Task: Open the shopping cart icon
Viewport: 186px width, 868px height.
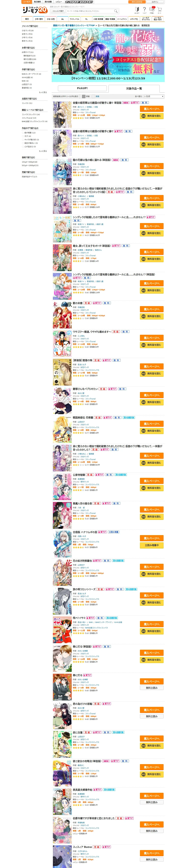Action: point(159,10)
